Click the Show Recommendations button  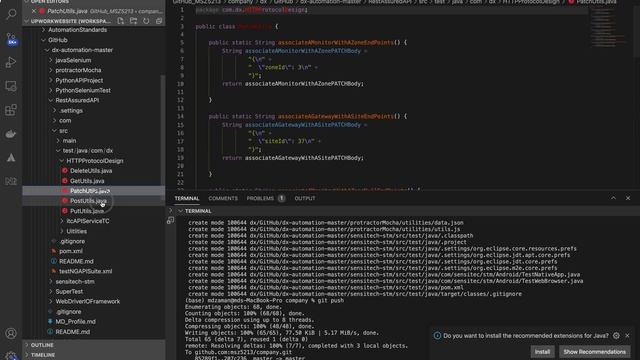594,351
